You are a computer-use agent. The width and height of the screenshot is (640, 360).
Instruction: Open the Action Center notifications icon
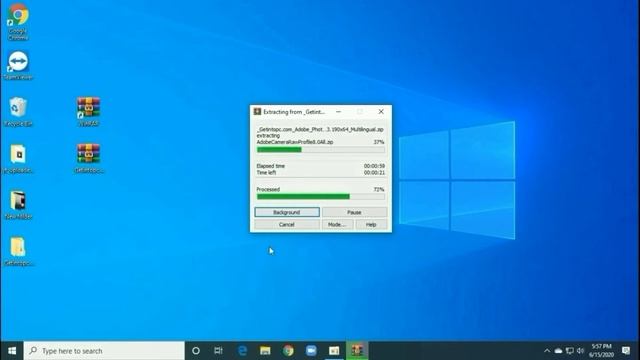tap(626, 351)
